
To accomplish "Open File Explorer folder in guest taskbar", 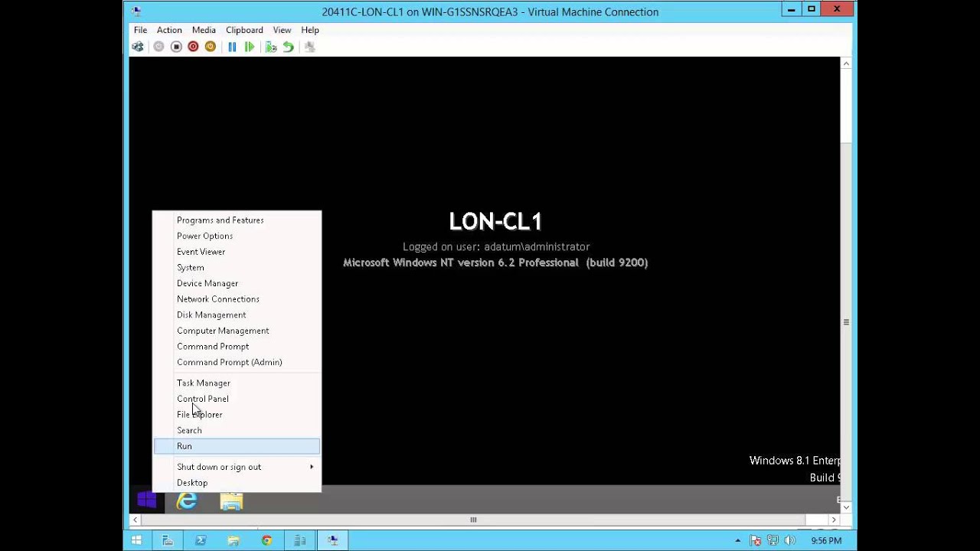I will click(x=231, y=501).
